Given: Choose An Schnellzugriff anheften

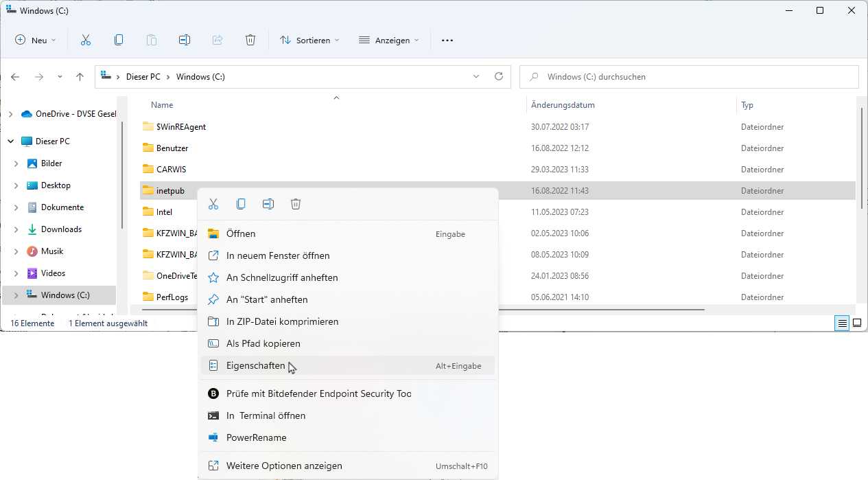Looking at the screenshot, I should point(348,278).
